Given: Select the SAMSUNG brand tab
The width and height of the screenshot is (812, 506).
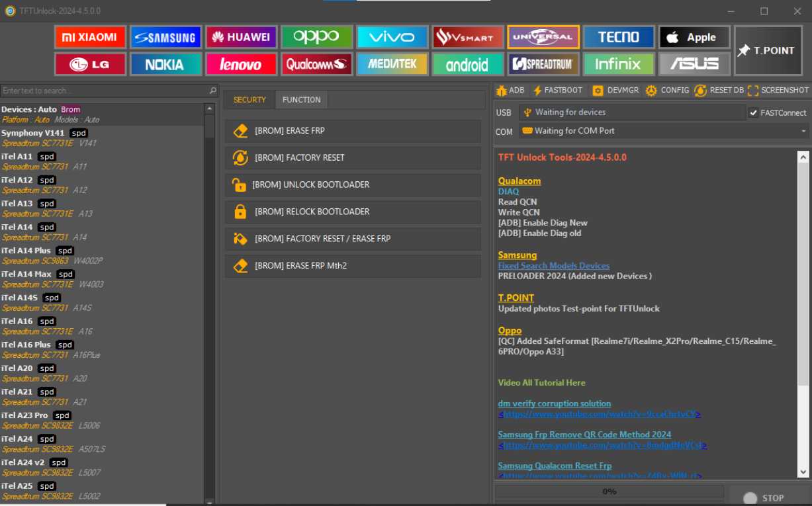Looking at the screenshot, I should (x=165, y=37).
